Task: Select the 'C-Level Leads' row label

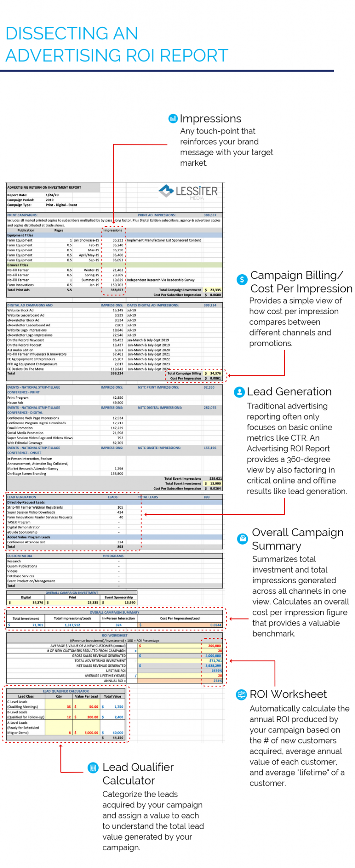Action: click(x=17, y=702)
